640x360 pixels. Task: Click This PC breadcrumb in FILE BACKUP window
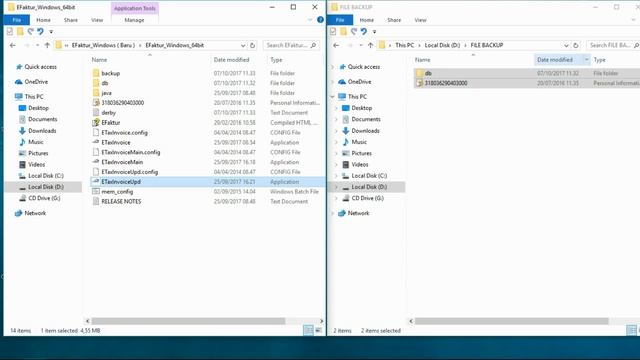coord(404,45)
